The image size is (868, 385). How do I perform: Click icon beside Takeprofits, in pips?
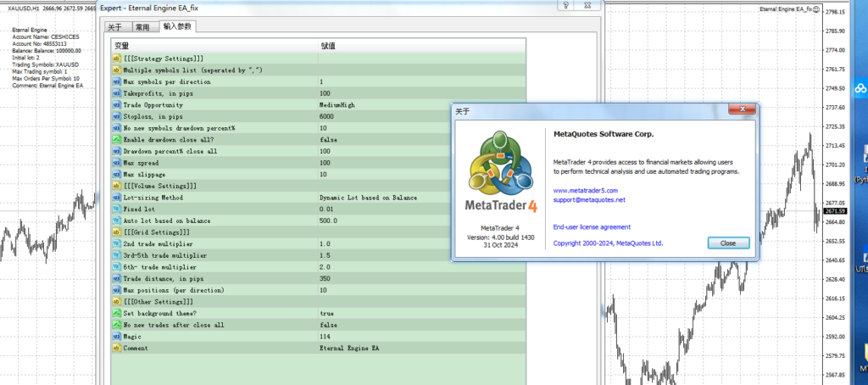click(116, 93)
